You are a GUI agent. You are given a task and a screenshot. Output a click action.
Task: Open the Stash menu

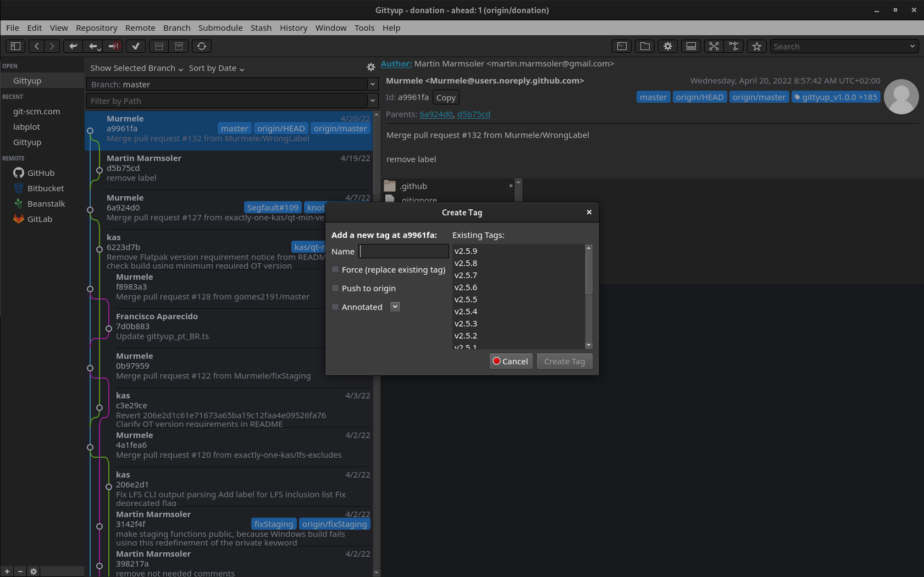pos(261,27)
